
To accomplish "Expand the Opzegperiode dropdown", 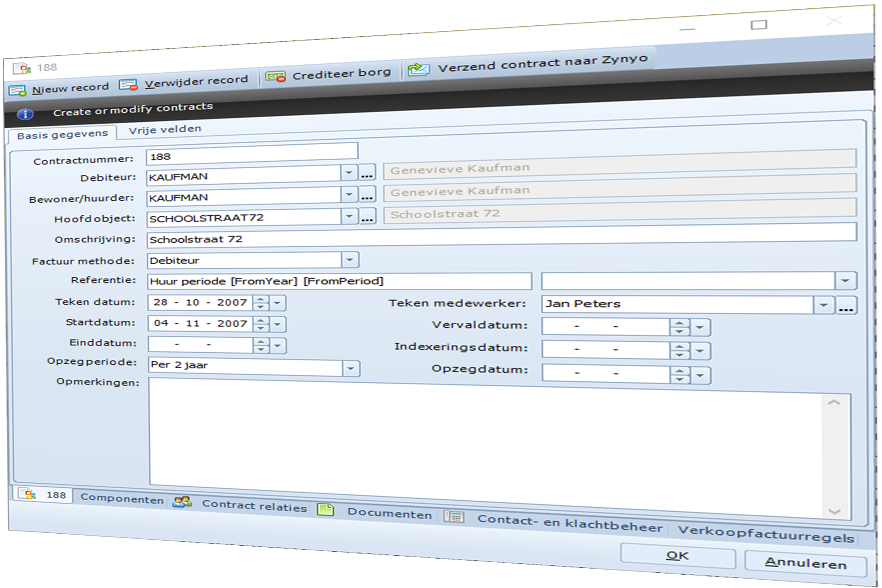I will [351, 368].
